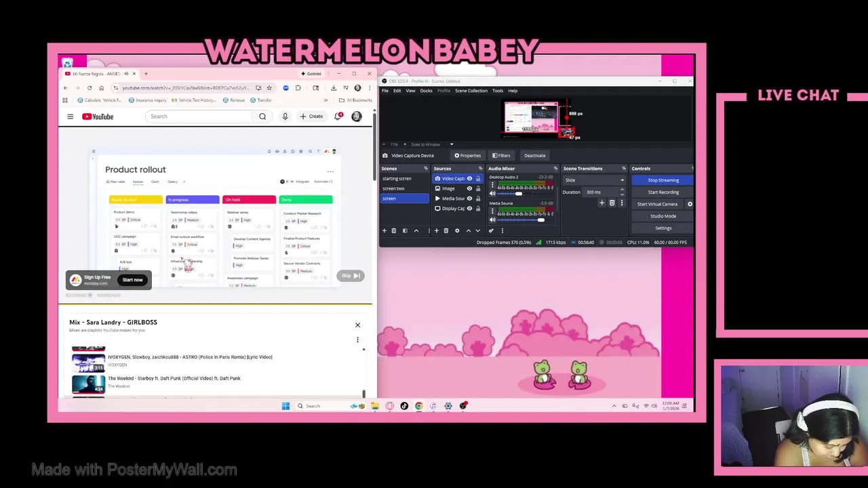
Task: Open transition properties three-dot menu
Action: click(621, 203)
